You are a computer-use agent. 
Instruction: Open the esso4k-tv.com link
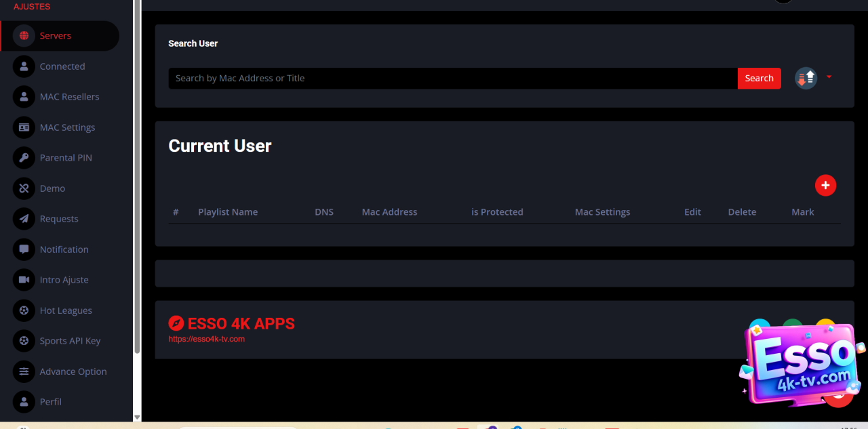[x=207, y=339]
